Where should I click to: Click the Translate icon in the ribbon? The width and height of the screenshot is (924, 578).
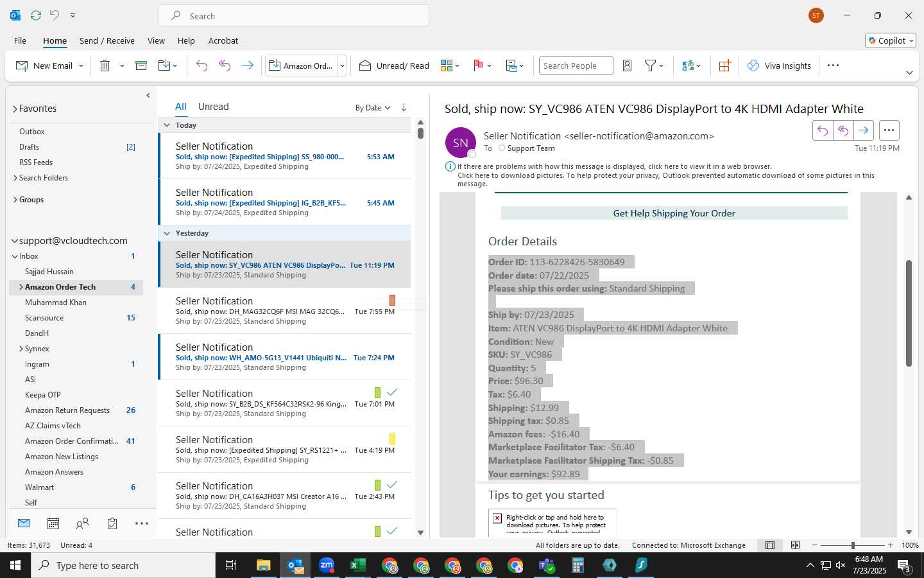(688, 66)
